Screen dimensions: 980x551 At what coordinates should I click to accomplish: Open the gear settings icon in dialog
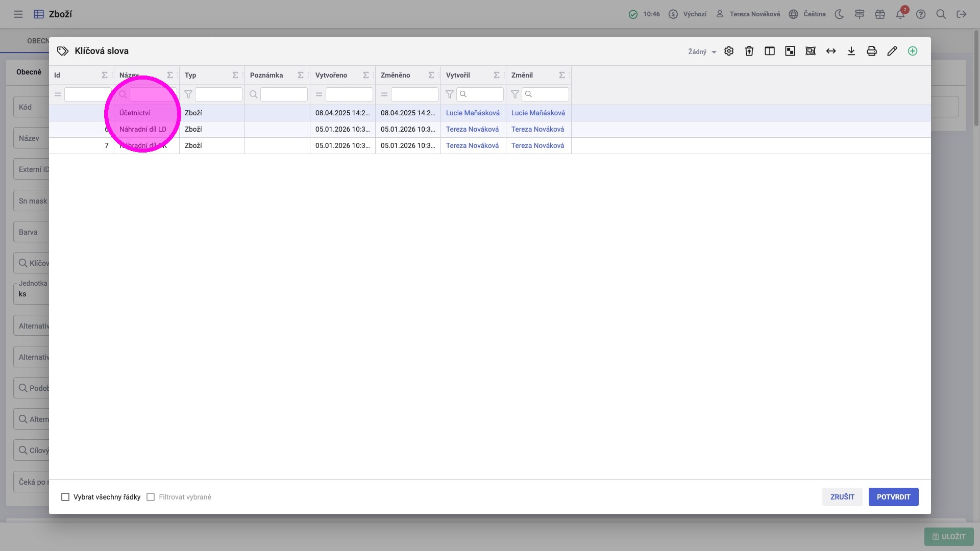(x=729, y=51)
